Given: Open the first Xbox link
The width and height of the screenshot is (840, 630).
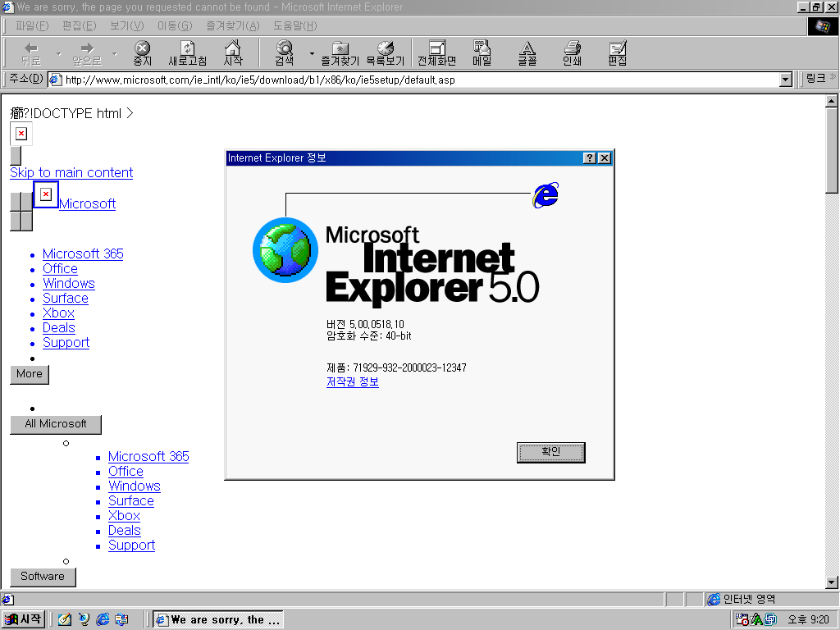Looking at the screenshot, I should point(58,313).
